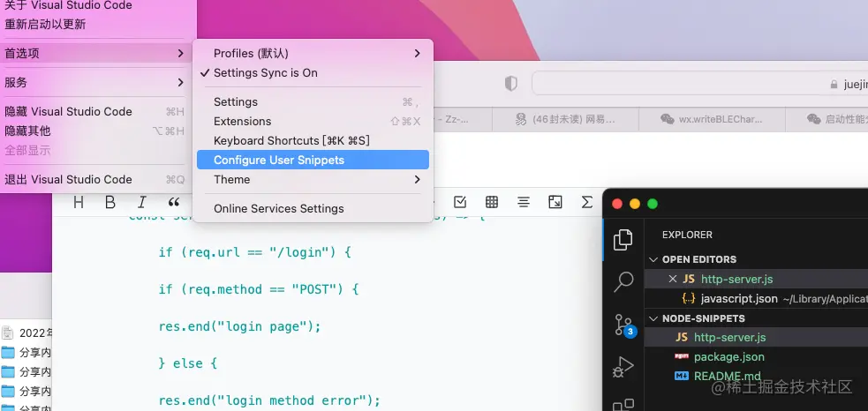The image size is (868, 411).
Task: Select http-server.js under Open Editors
Action: click(756, 279)
